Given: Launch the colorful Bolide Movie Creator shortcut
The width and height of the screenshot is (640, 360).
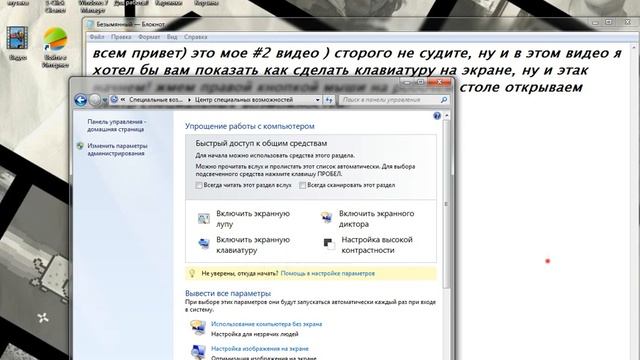Looking at the screenshot, I should (55, 40).
